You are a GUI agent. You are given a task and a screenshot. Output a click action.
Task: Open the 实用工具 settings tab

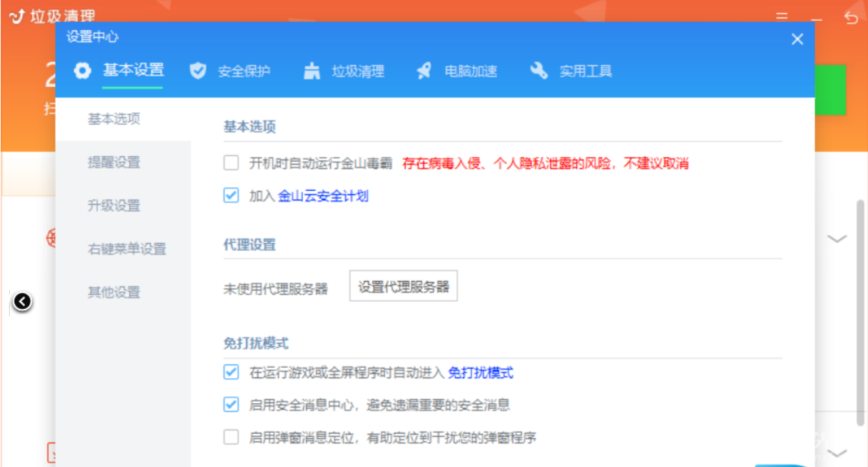pyautogui.click(x=586, y=71)
